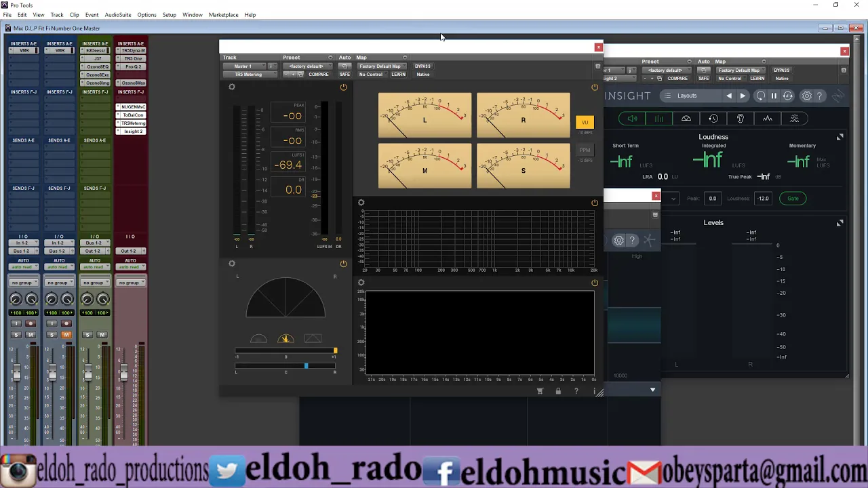Toggle Insight Sound Field gauge icon

click(x=686, y=119)
